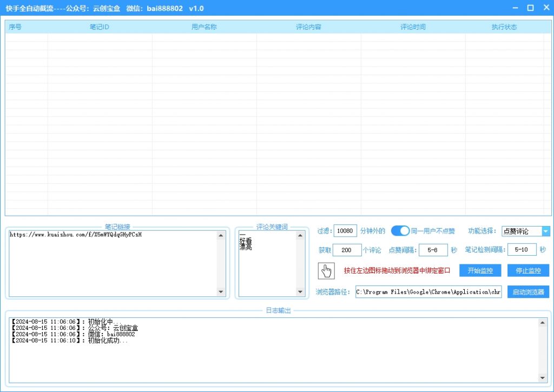
Task: Click the 笔记ID column header
Action: 100,27
